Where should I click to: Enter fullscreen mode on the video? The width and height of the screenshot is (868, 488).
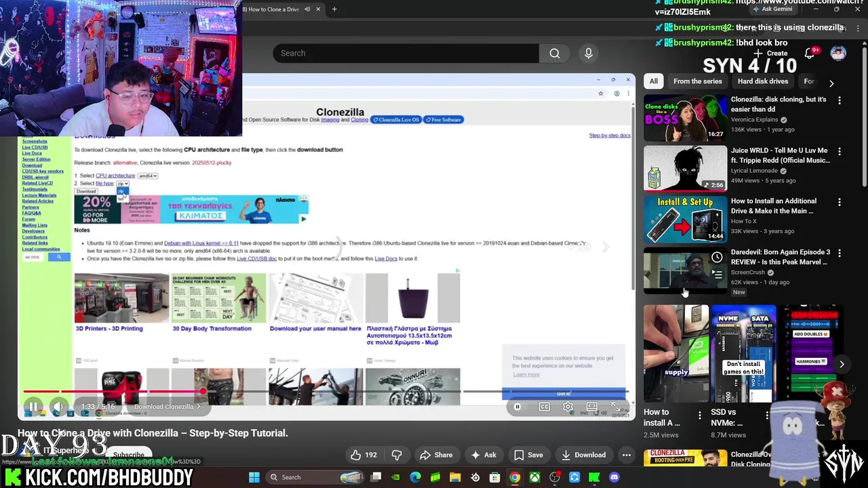[616, 407]
